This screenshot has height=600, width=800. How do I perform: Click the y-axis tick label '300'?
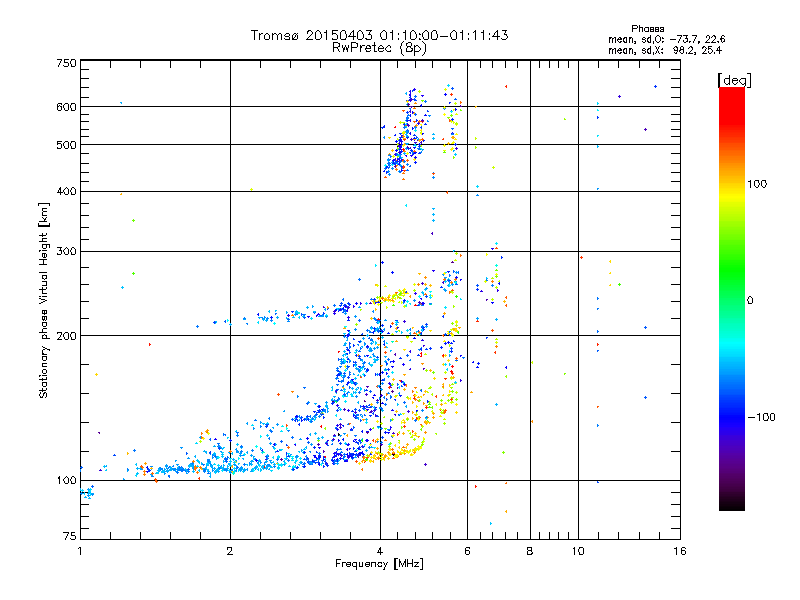(67, 251)
